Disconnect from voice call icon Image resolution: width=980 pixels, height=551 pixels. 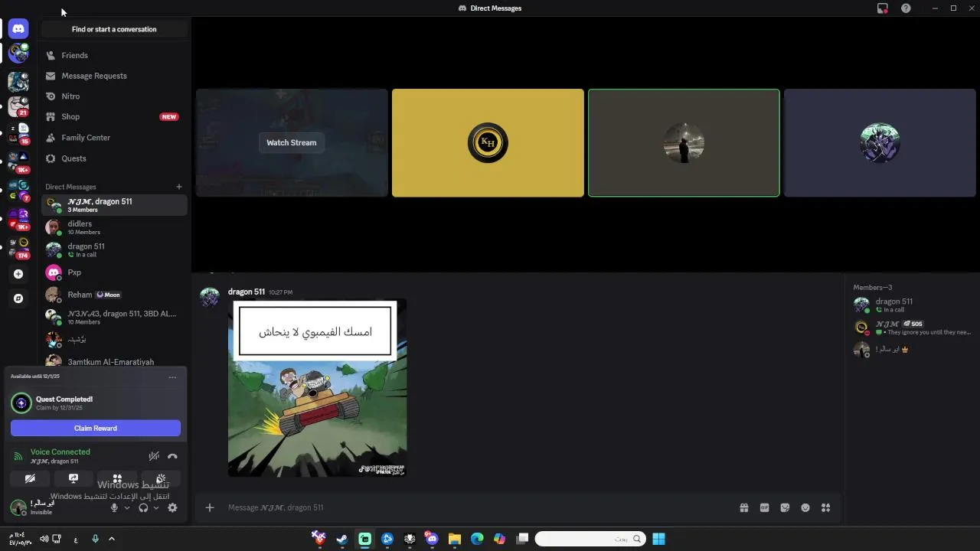pyautogui.click(x=172, y=456)
